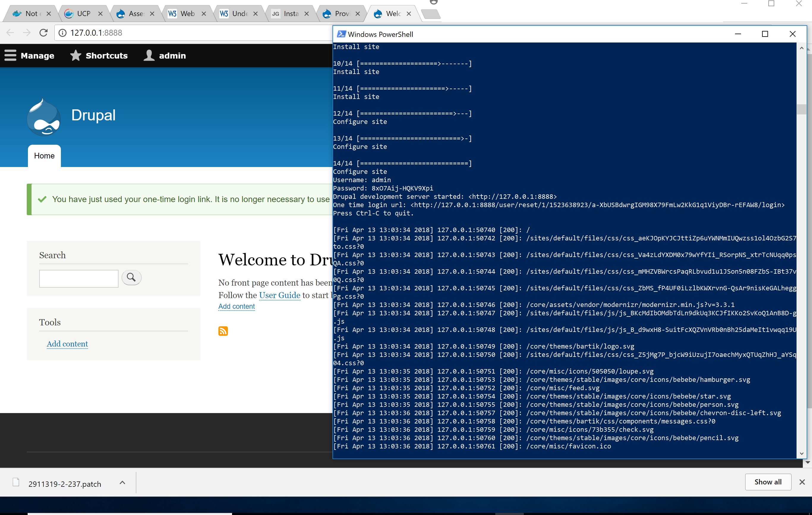This screenshot has height=515, width=812.
Task: Select the Home tab on the Drupal site
Action: [x=44, y=155]
